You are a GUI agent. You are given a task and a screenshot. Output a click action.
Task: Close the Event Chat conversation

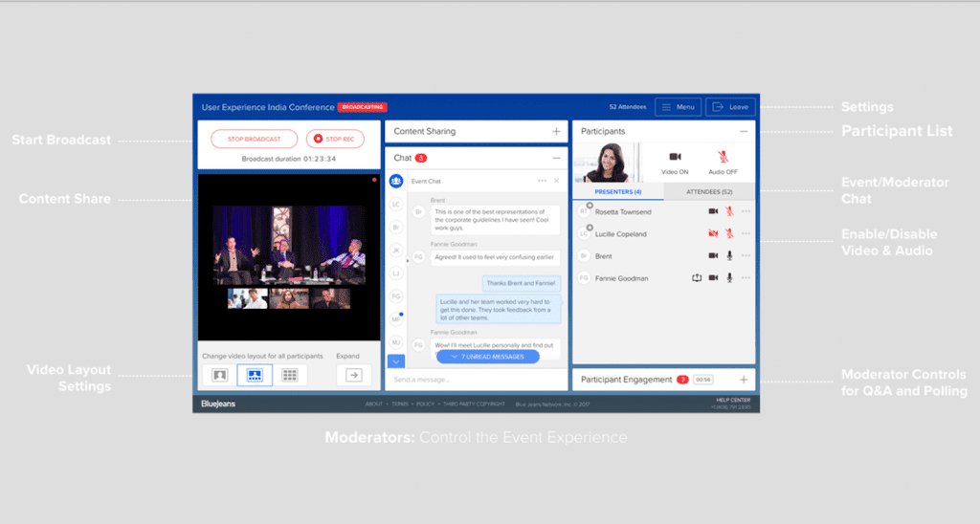point(556,181)
